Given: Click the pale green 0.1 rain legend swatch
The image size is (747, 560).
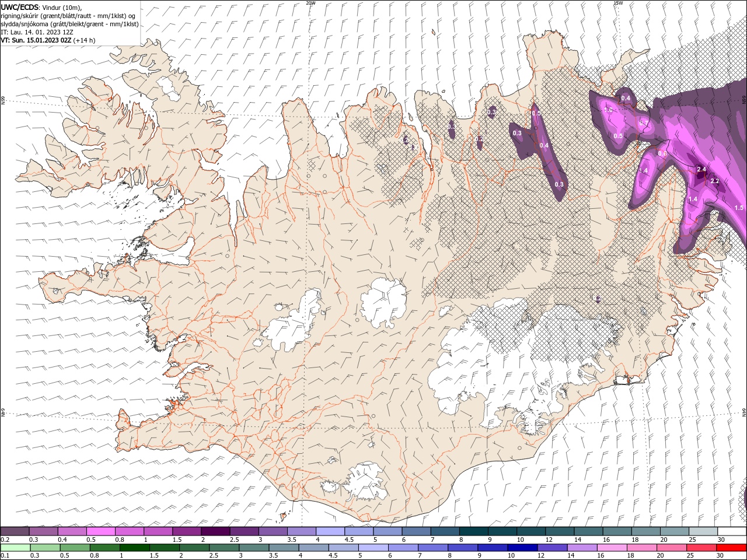Looking at the screenshot, I should [15, 548].
